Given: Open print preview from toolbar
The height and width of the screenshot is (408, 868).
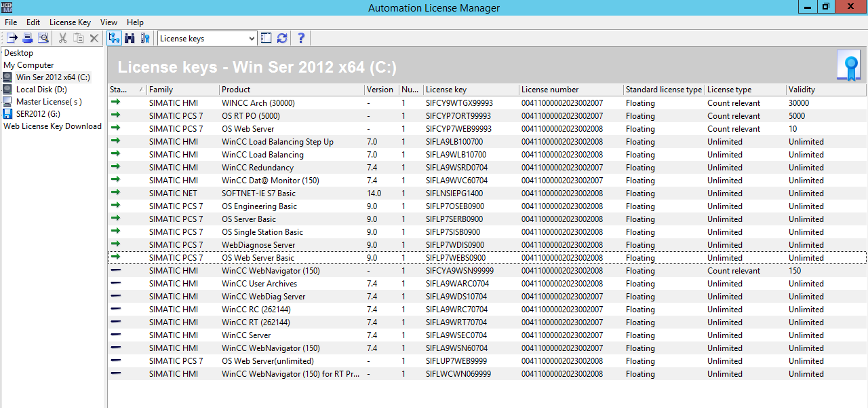Looking at the screenshot, I should point(43,38).
